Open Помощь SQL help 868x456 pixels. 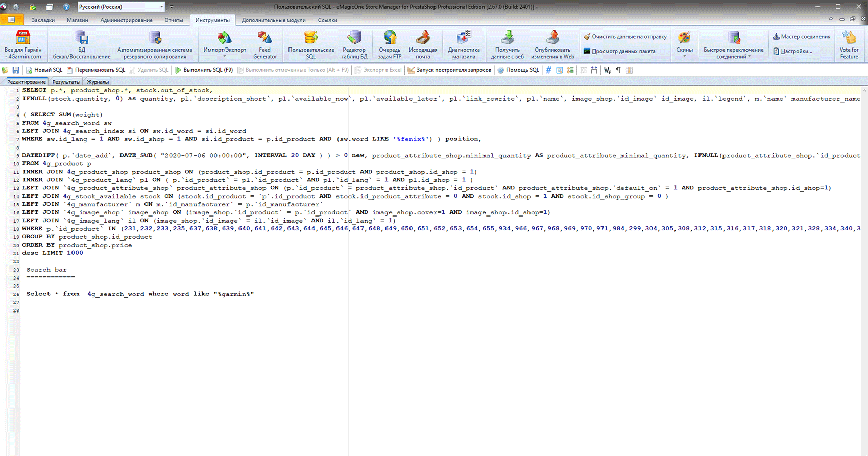pyautogui.click(x=518, y=70)
